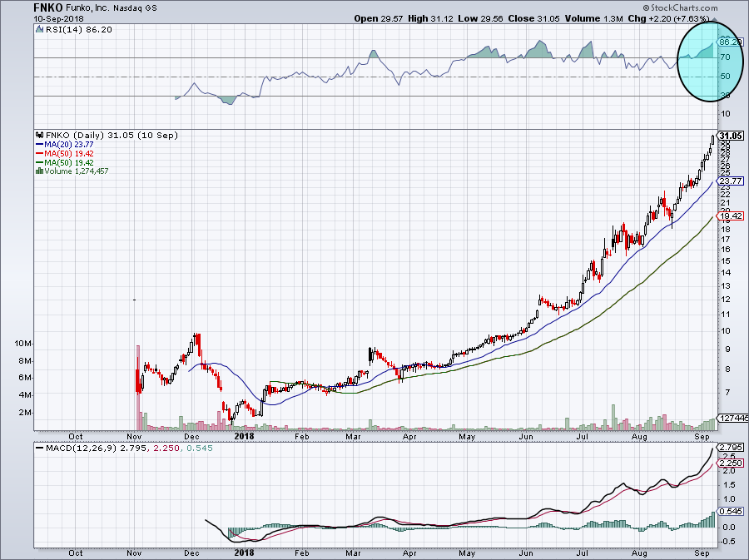
Task: Click the 10M volume axis label
Action: point(22,344)
